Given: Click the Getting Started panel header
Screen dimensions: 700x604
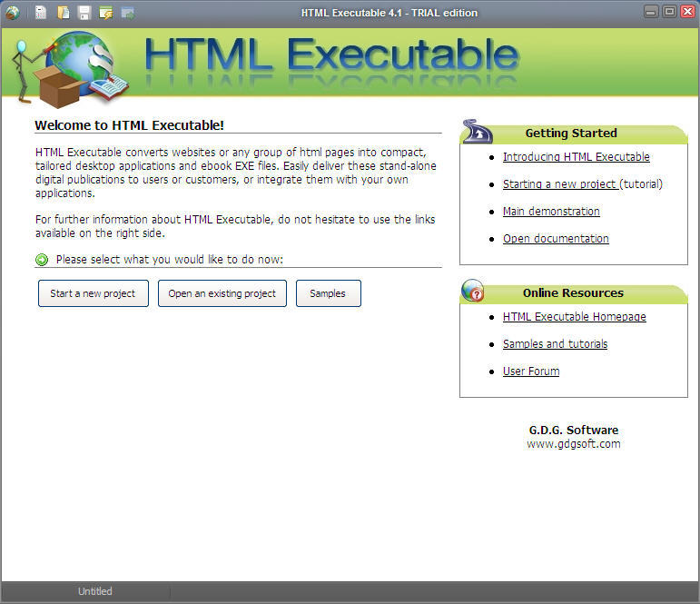Looking at the screenshot, I should pos(573,134).
